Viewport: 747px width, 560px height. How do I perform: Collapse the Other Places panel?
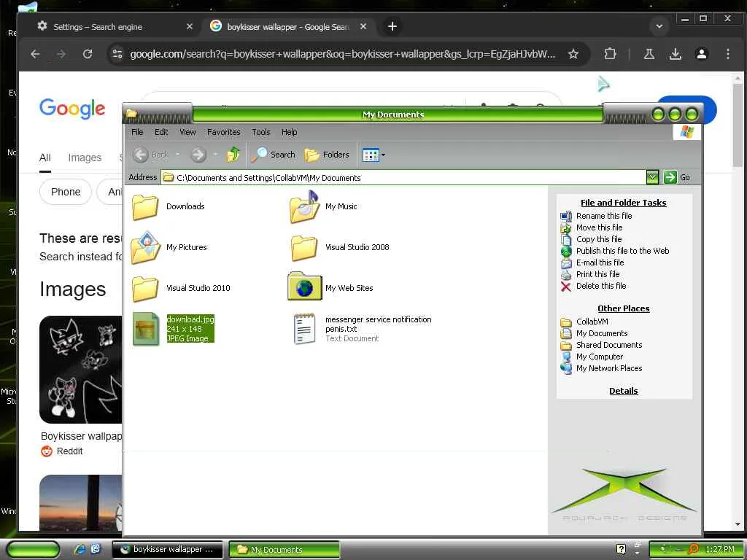(x=623, y=308)
